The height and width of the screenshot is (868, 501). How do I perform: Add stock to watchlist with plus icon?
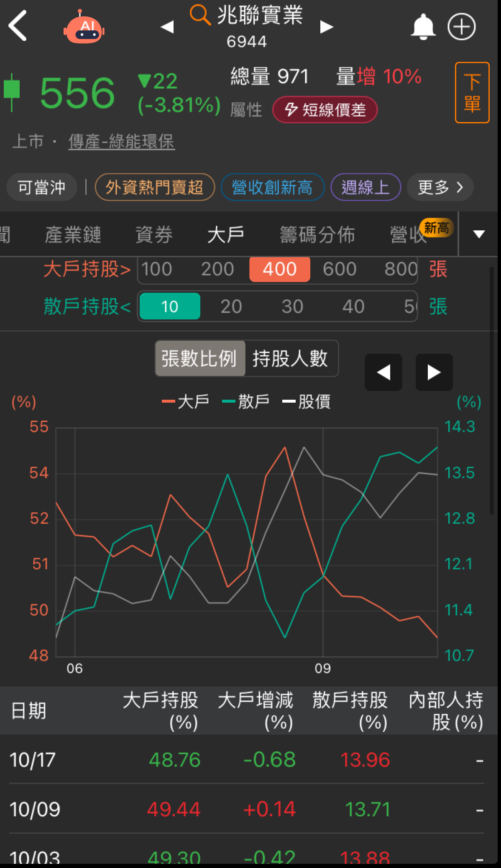[x=461, y=27]
